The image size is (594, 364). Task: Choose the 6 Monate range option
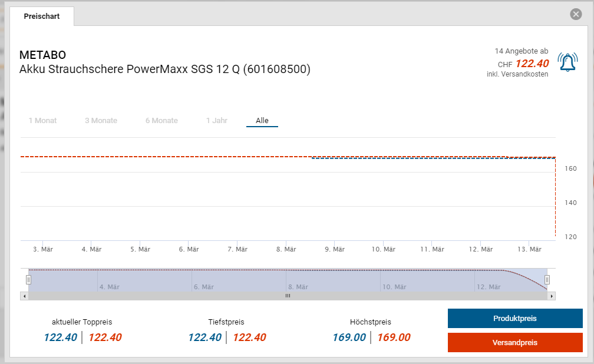(161, 121)
